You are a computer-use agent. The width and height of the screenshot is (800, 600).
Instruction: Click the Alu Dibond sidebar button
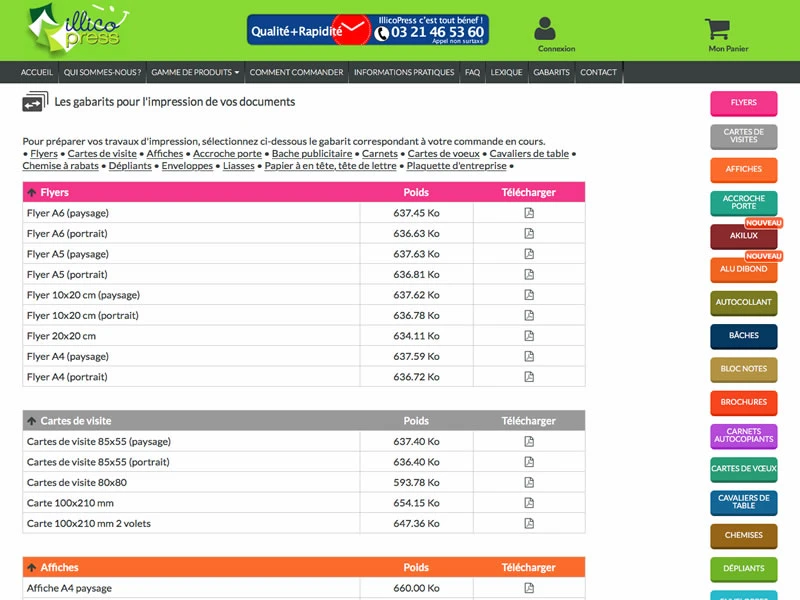point(744,269)
